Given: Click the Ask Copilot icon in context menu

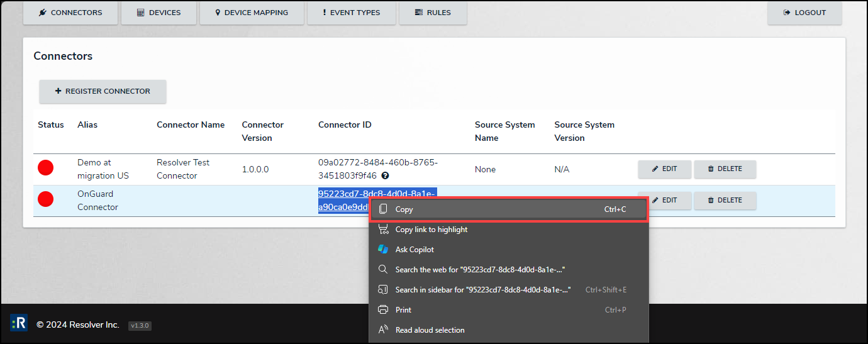Looking at the screenshot, I should point(383,250).
